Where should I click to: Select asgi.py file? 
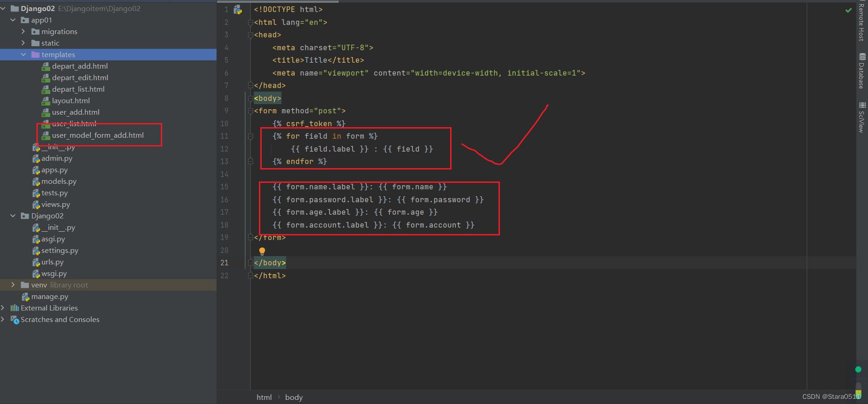point(53,239)
